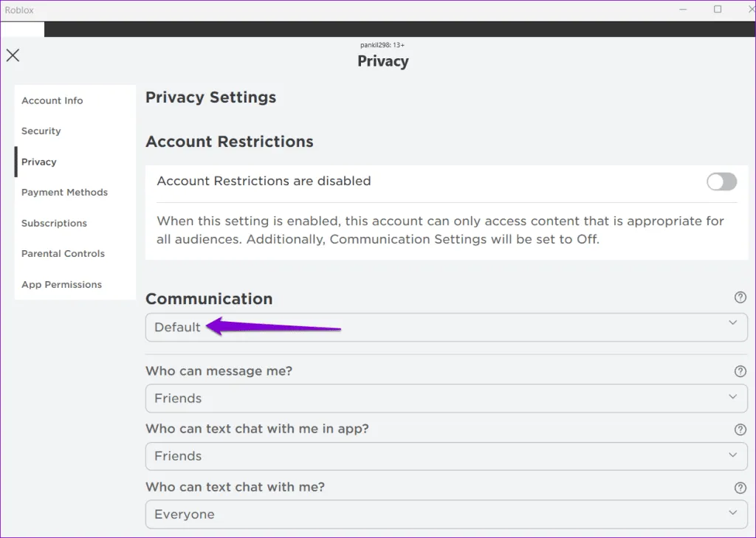Viewport: 756px width, 538px height.
Task: Open Who can text chat in app dropdown
Action: [446, 456]
